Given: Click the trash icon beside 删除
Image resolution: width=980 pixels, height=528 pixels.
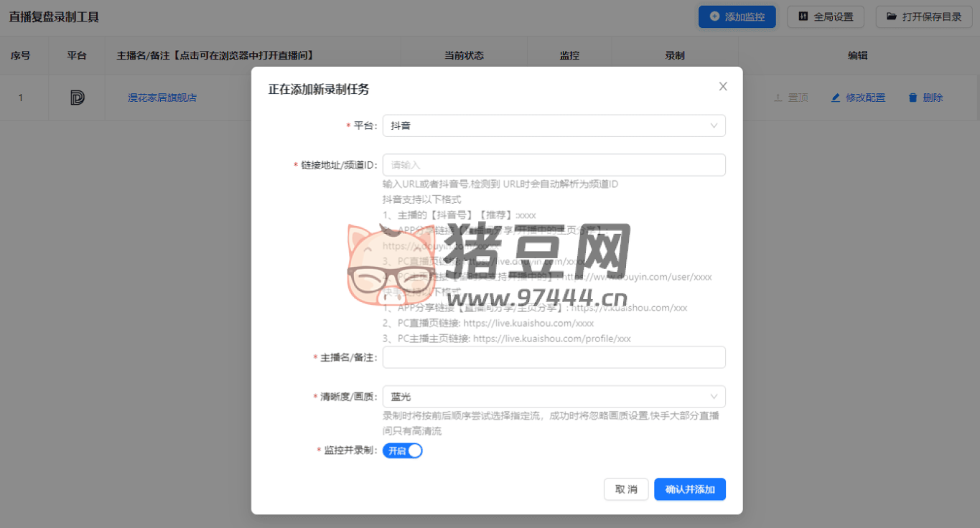Looking at the screenshot, I should tap(913, 98).
